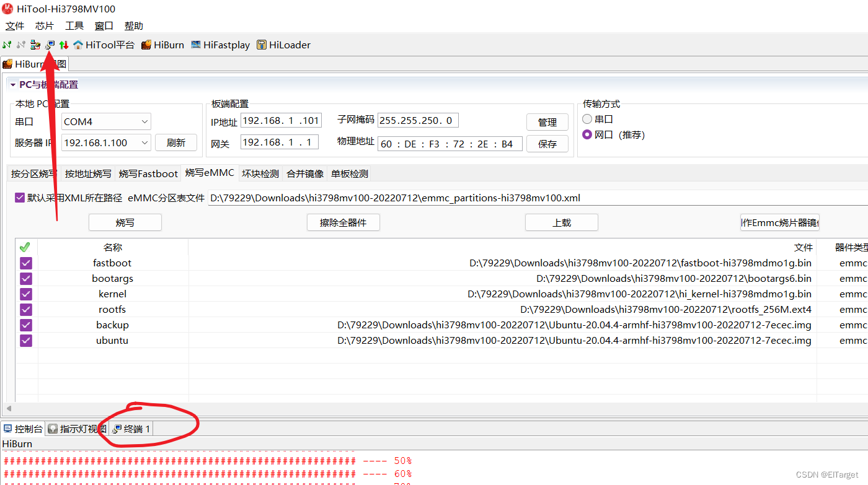Screen dimensions: 868x485
Task: Open the 芯片 menu
Action: point(45,25)
